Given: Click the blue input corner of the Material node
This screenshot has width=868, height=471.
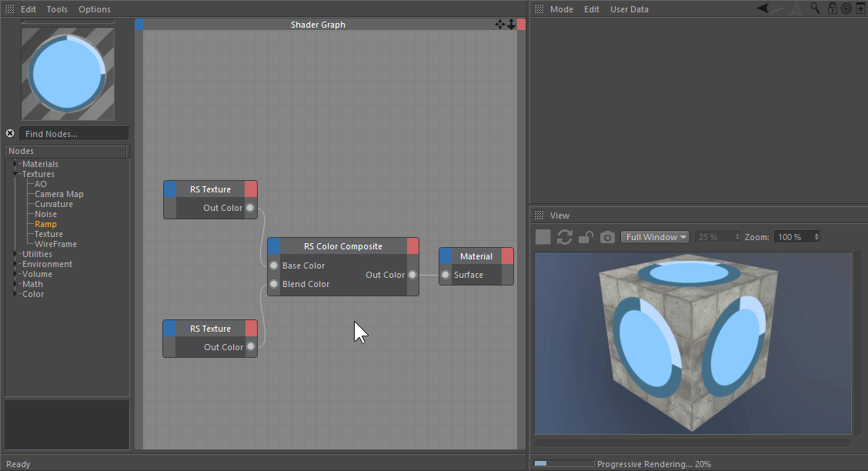Looking at the screenshot, I should (x=446, y=256).
